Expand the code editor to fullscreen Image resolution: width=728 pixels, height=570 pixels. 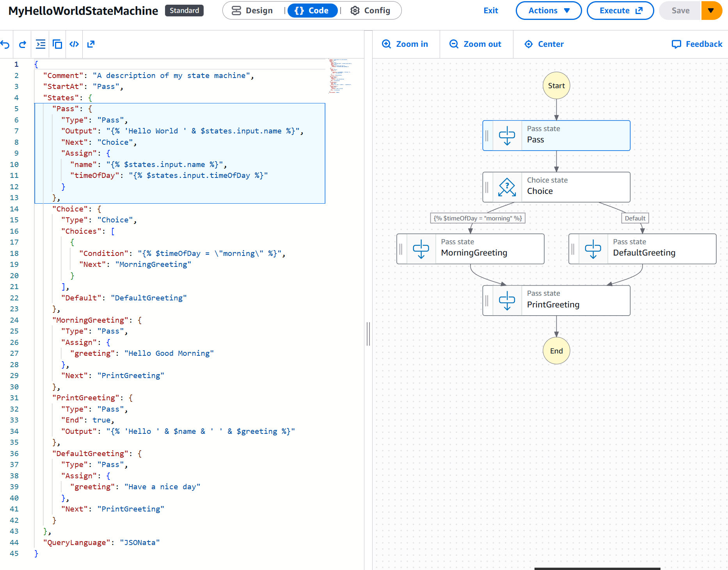pyautogui.click(x=91, y=44)
